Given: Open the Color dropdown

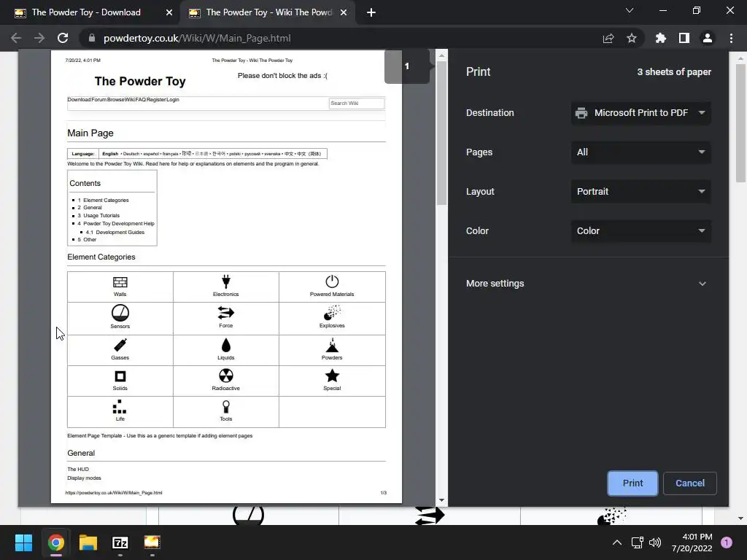Looking at the screenshot, I should coord(640,231).
